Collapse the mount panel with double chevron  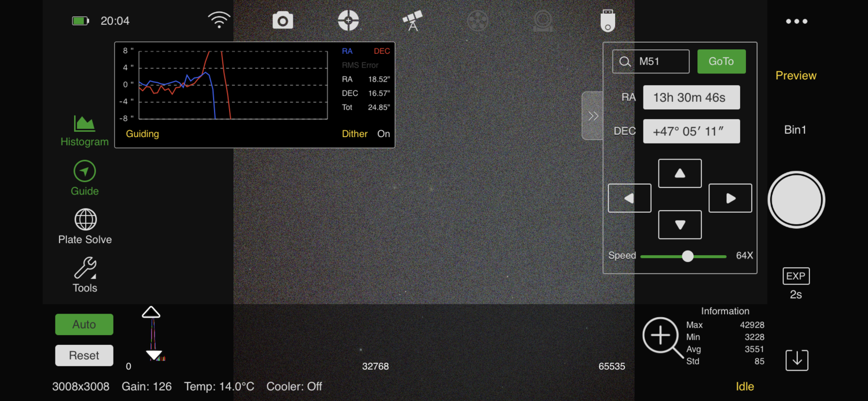click(x=593, y=116)
